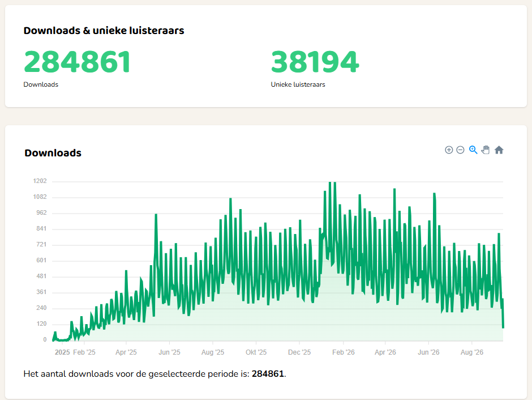Click the y-axis label 962
This screenshot has height=400, width=532.
[41, 213]
